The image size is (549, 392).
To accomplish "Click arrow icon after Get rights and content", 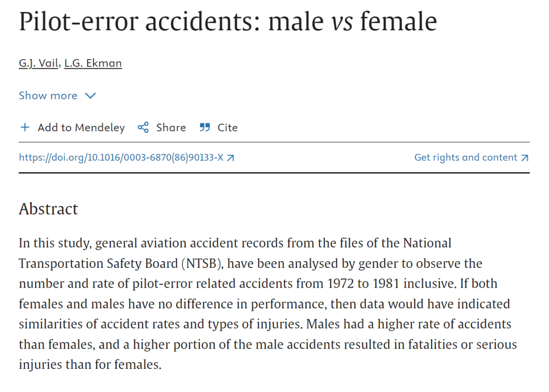I will tap(524, 158).
